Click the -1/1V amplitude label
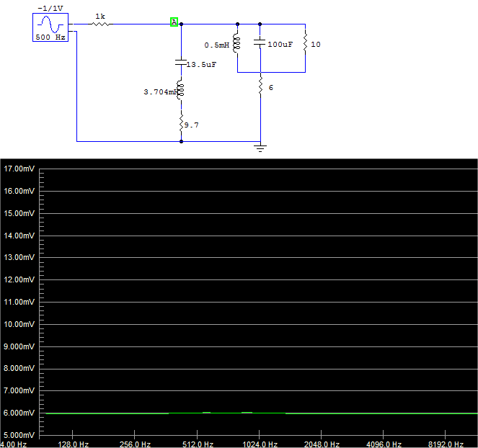478x448 pixels. coord(50,8)
